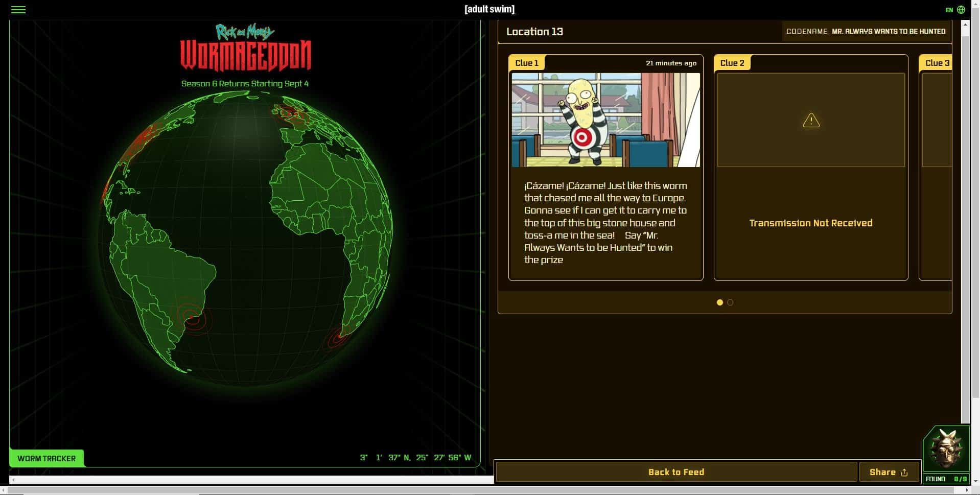
Task: Click the globe language icon
Action: pos(961,10)
